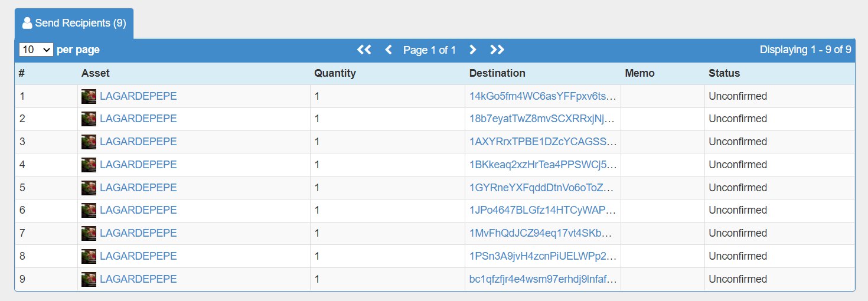Click the previous page arrow

tap(389, 50)
